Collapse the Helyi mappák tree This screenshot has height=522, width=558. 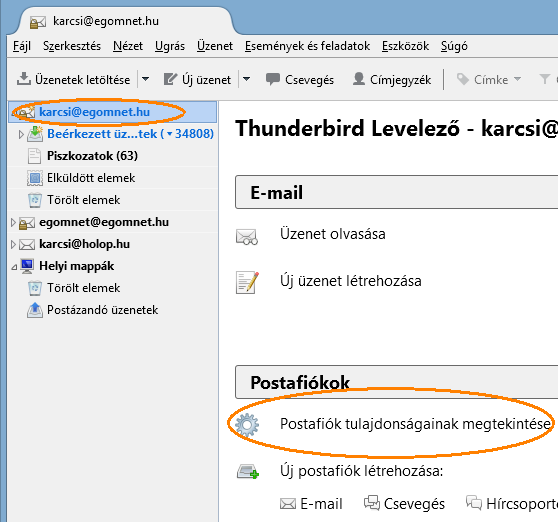[14, 267]
